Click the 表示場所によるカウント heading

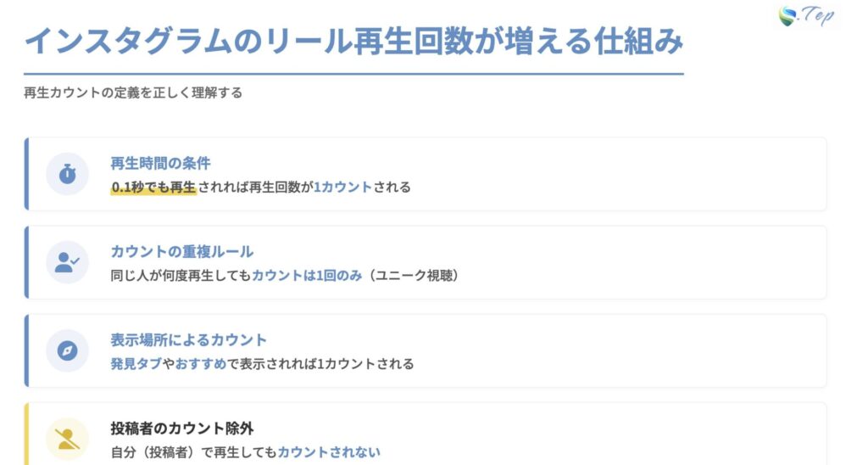pos(188,339)
